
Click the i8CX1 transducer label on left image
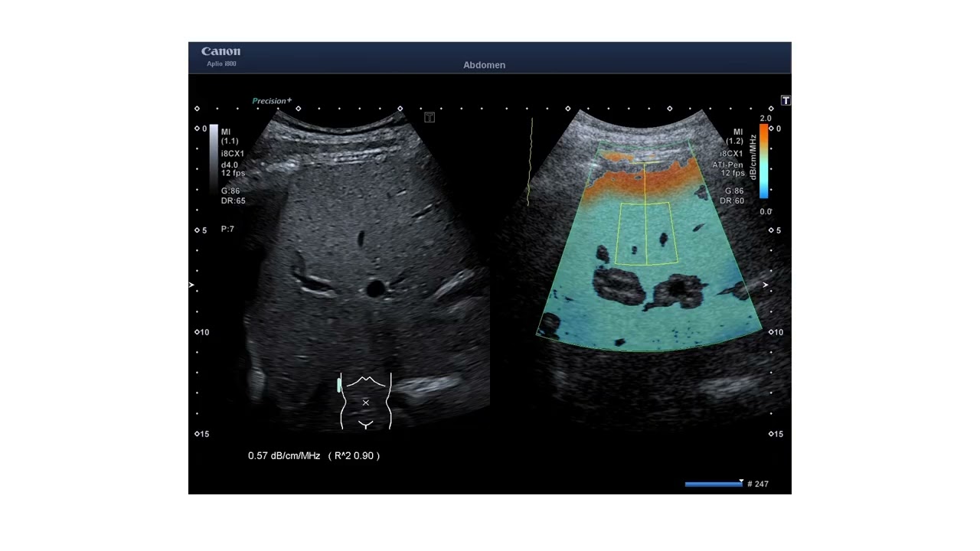point(232,154)
